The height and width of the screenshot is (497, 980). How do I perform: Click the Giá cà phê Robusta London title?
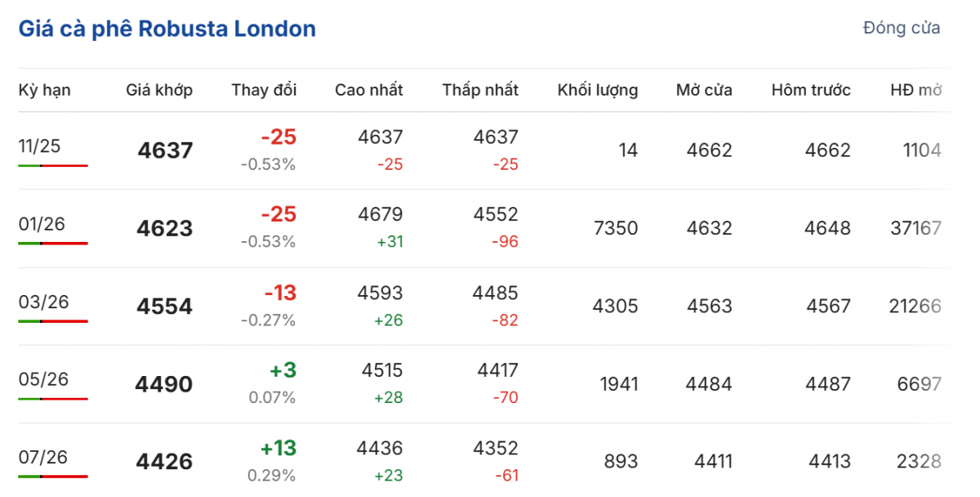coord(167,29)
